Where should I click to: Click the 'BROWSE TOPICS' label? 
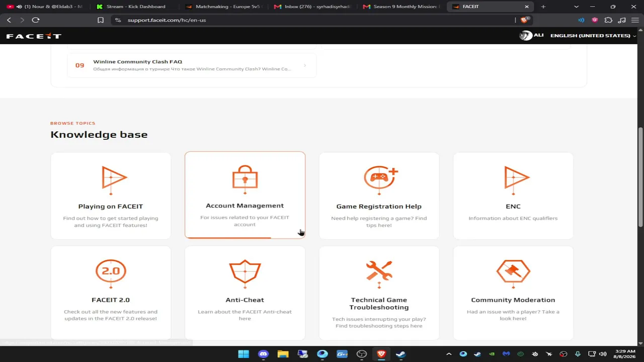coord(73,123)
